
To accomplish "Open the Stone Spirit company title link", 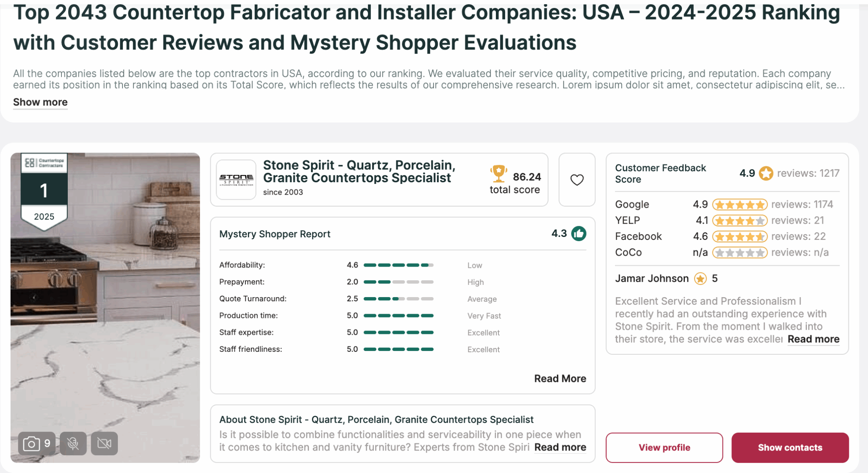I will pyautogui.click(x=359, y=171).
